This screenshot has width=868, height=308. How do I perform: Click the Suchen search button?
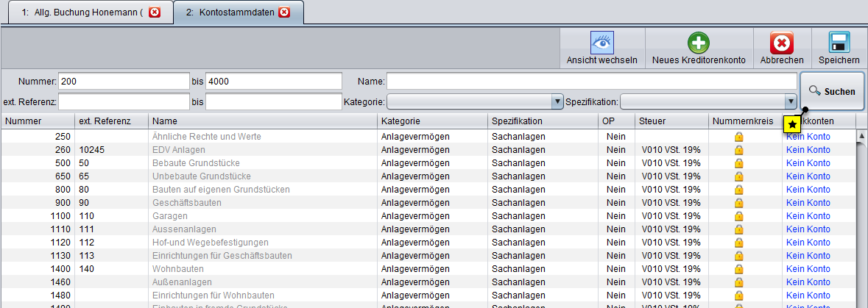(x=832, y=91)
